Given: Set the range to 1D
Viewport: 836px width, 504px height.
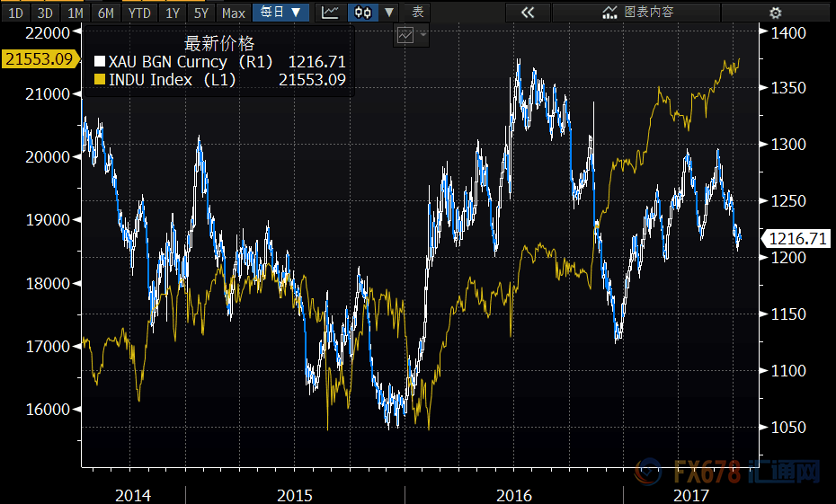Looking at the screenshot, I should (16, 13).
